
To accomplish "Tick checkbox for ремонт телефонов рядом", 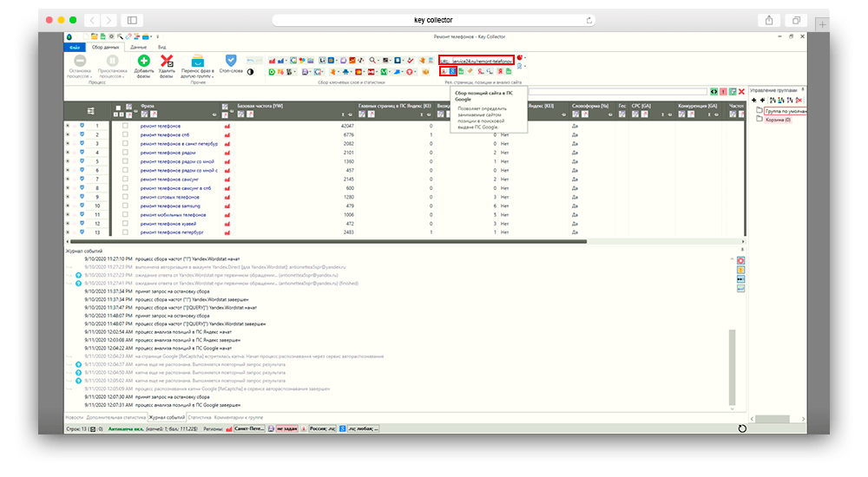I will click(125, 152).
